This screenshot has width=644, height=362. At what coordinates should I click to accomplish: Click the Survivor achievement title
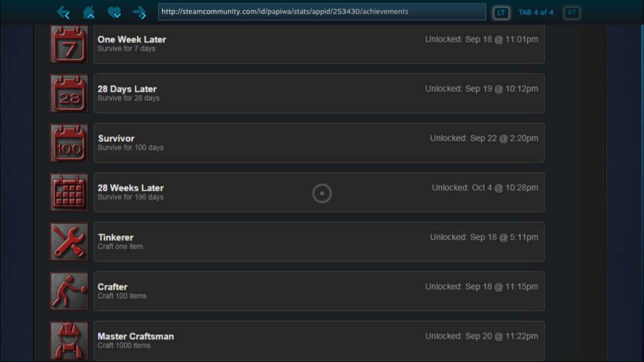pos(116,139)
